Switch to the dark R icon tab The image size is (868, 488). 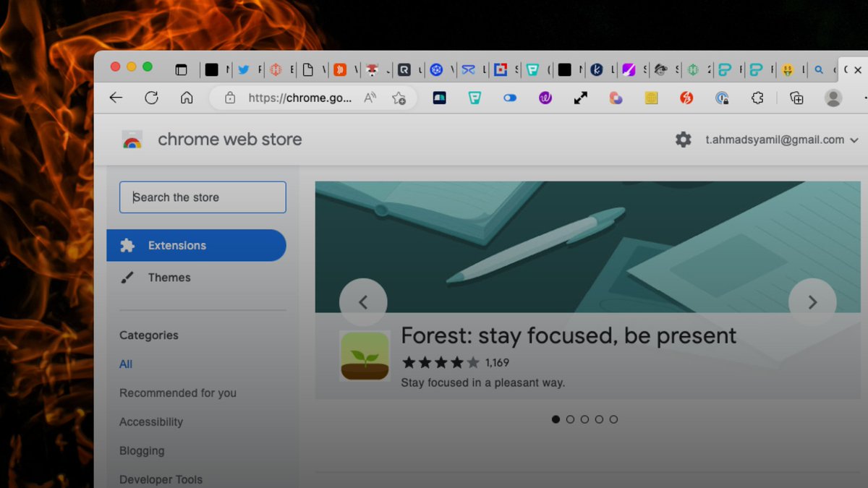[404, 70]
